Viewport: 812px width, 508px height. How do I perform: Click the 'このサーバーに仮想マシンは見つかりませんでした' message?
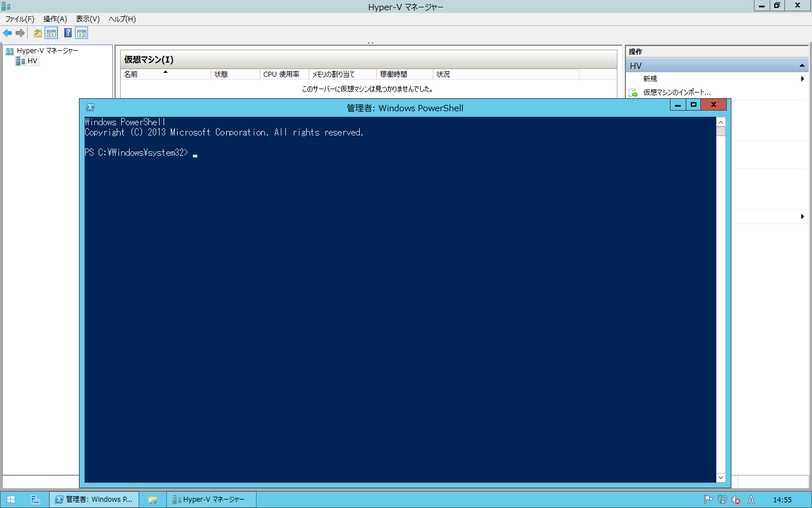(x=368, y=89)
